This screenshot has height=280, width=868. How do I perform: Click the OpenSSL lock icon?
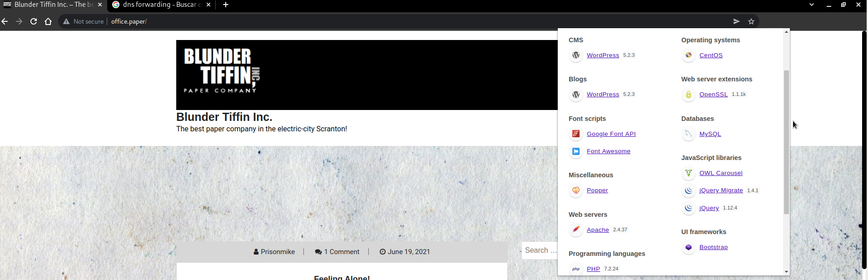(x=689, y=95)
